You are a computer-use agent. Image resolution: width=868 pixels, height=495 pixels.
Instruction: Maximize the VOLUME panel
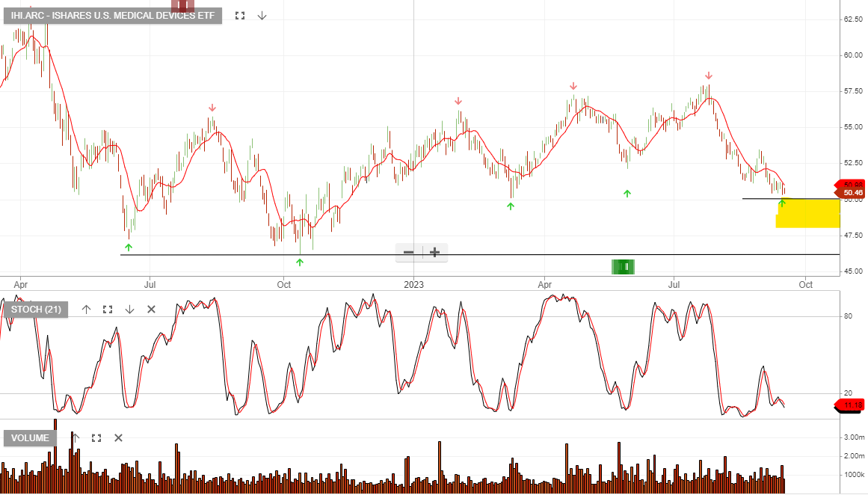(96, 437)
